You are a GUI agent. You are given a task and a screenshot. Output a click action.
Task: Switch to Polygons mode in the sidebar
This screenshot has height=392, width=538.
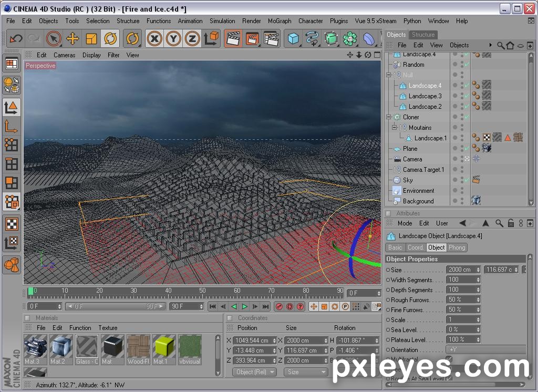(x=12, y=183)
